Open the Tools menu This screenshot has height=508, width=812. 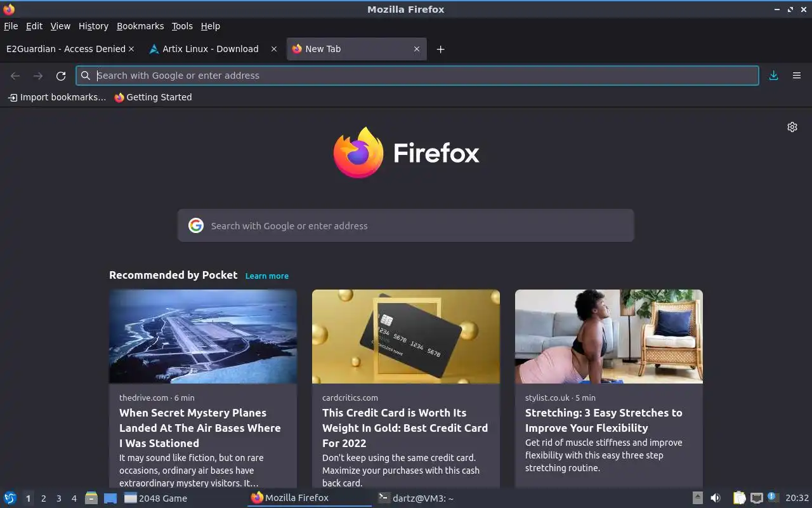tap(182, 26)
